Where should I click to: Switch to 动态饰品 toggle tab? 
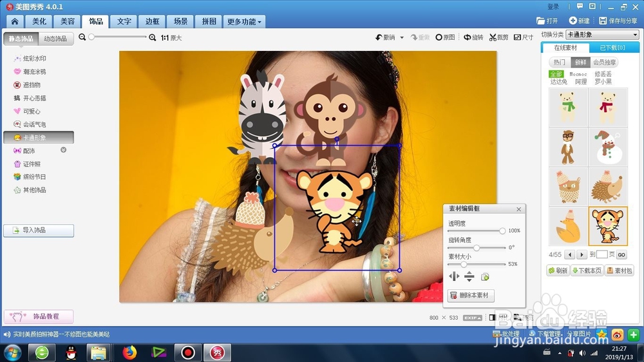pyautogui.click(x=55, y=39)
